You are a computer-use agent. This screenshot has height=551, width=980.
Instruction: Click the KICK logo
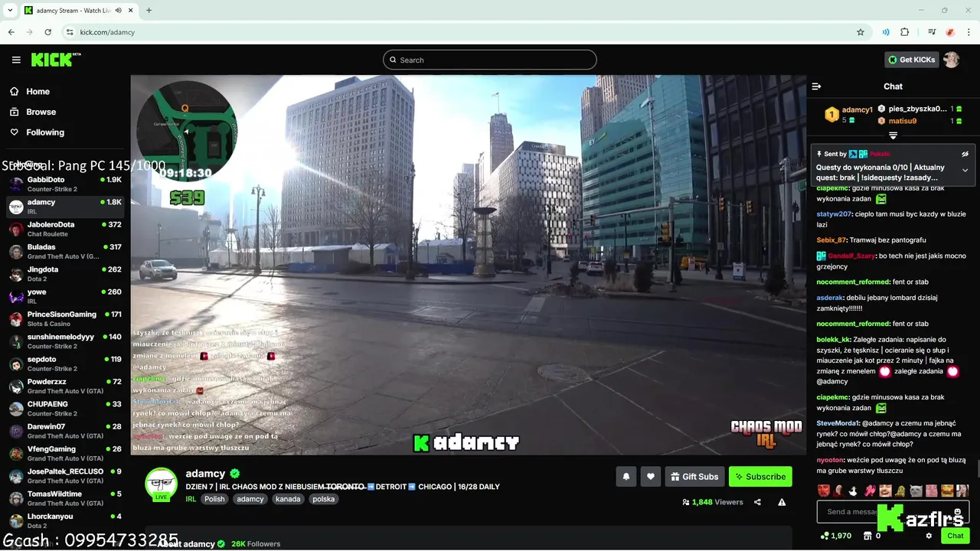pos(56,60)
